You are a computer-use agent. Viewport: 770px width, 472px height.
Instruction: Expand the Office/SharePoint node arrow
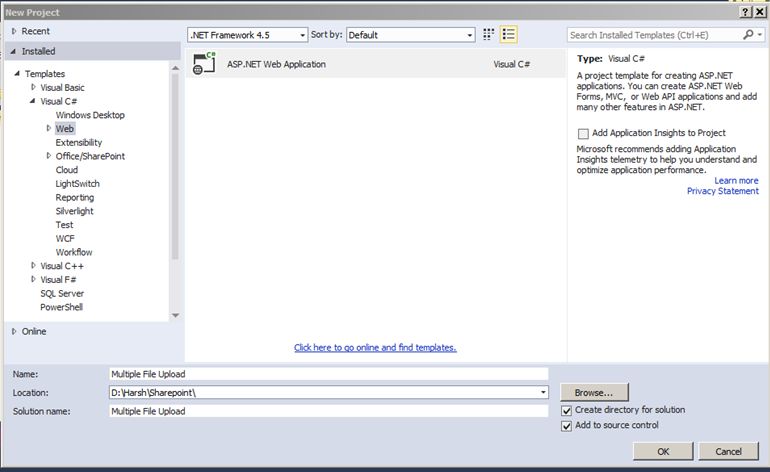[49, 156]
